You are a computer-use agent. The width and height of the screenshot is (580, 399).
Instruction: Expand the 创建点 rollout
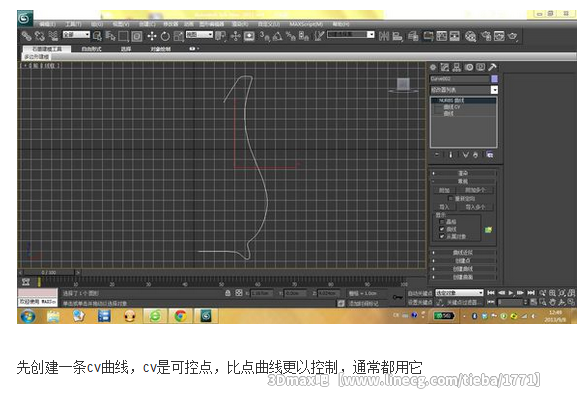click(x=463, y=261)
